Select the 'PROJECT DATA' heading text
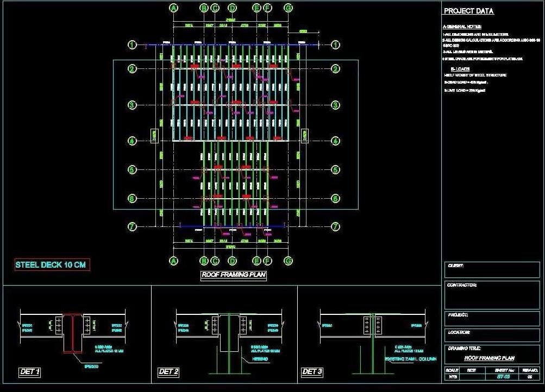This screenshot has width=545, height=392. tap(468, 11)
